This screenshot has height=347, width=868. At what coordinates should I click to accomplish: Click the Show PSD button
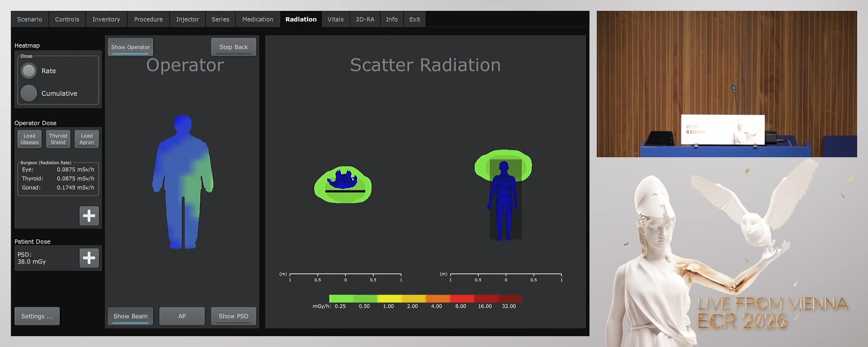[x=233, y=316]
